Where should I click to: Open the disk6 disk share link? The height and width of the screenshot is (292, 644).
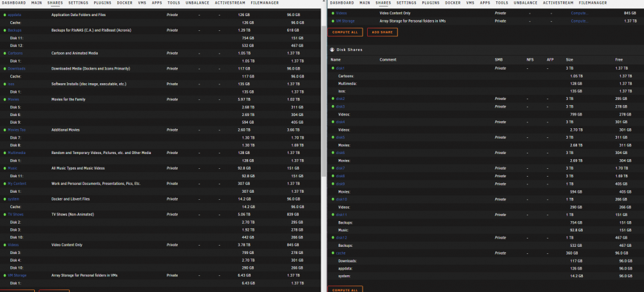[x=341, y=153]
